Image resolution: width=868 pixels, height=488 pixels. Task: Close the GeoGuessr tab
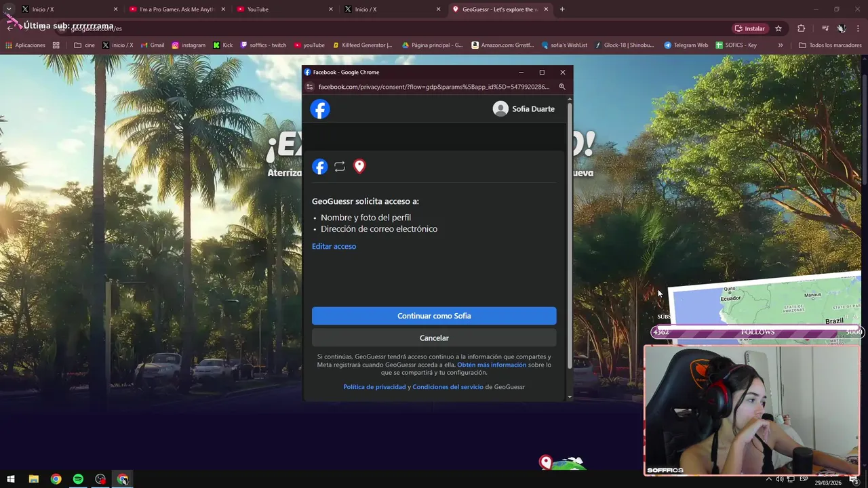[546, 9]
